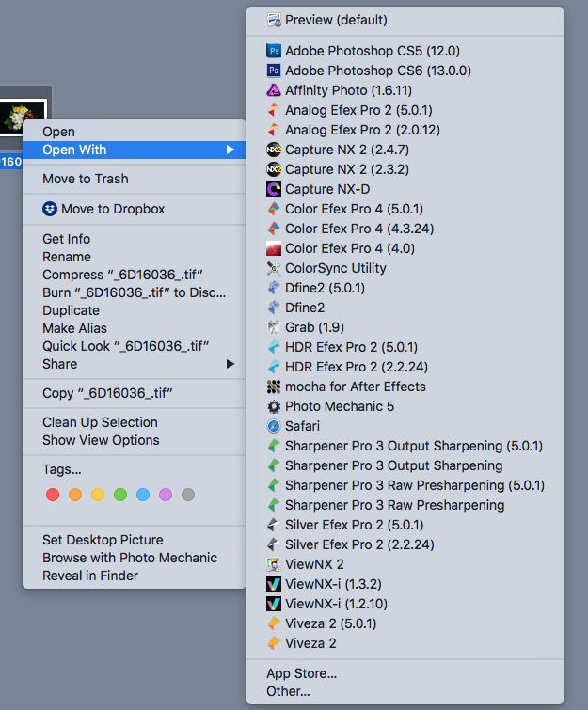Choose Clean Up Selection

pos(135,422)
